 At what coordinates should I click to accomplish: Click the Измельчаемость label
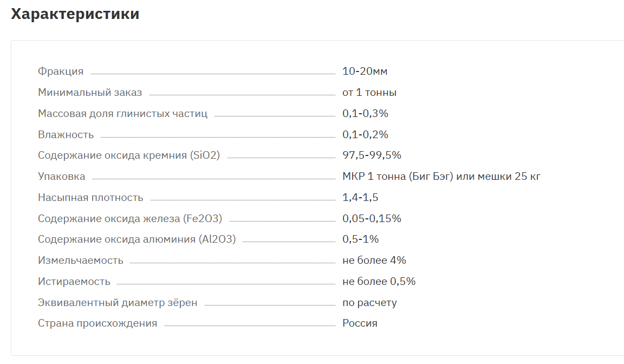(80, 260)
